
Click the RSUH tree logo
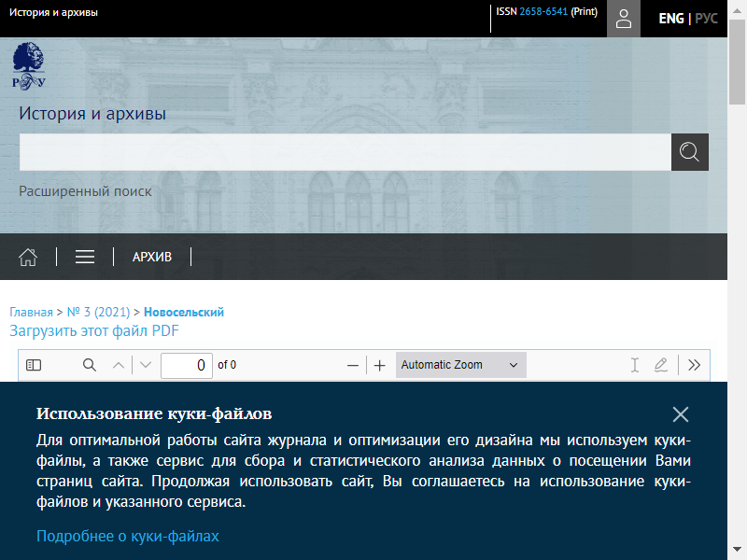[29, 65]
